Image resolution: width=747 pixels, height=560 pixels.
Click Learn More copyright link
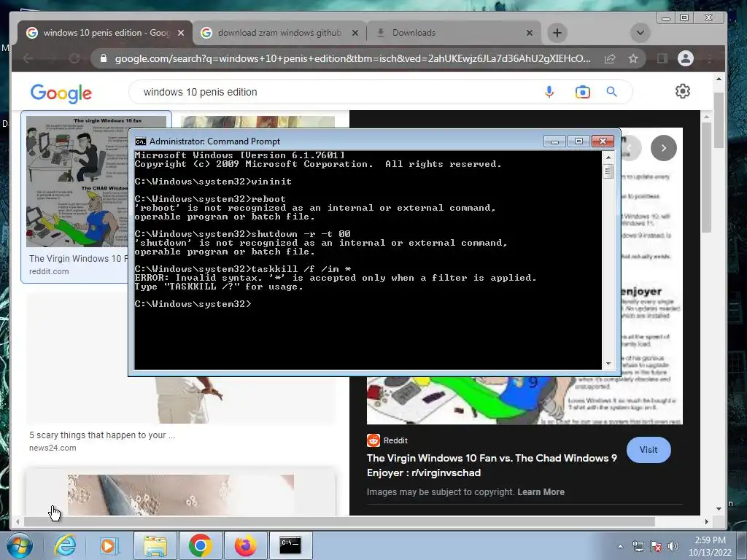[x=541, y=492]
